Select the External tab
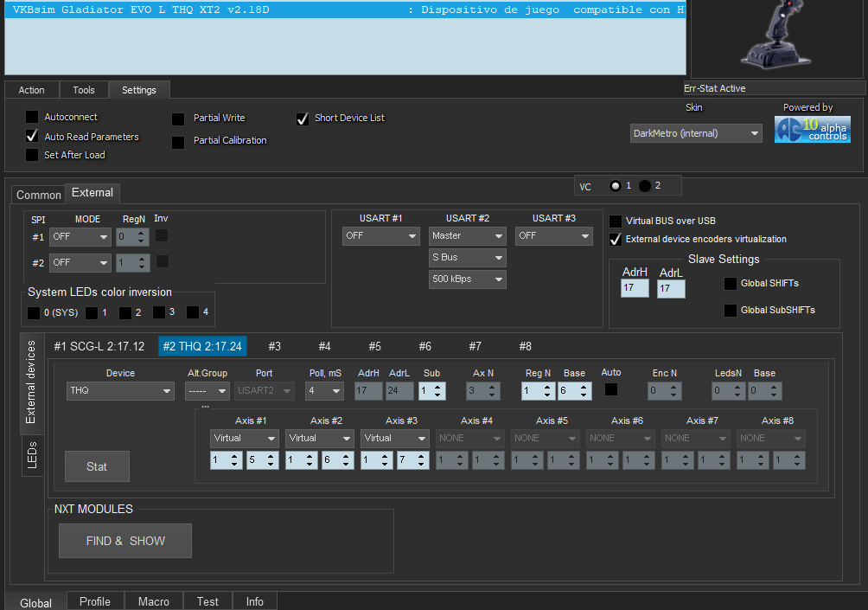This screenshot has height=610, width=868. (93, 193)
